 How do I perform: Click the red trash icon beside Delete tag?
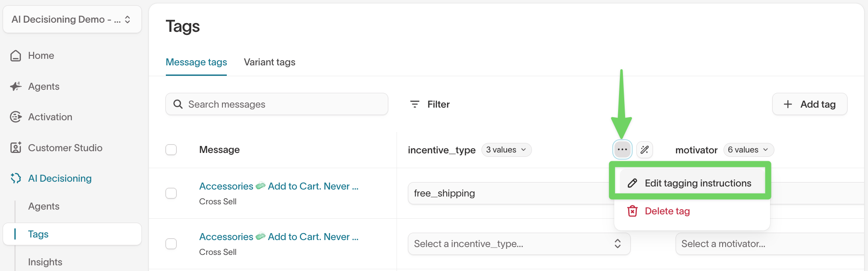632,211
